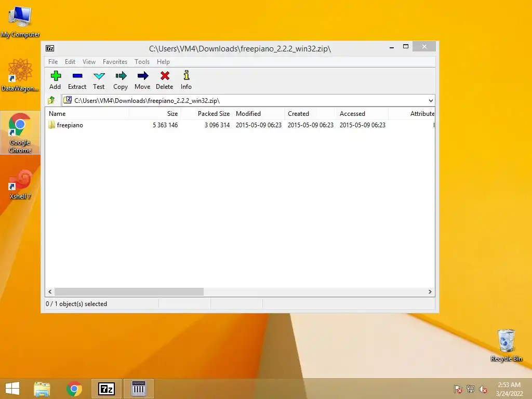Sort by Created column header
This screenshot has height=399, width=532.
point(311,114)
